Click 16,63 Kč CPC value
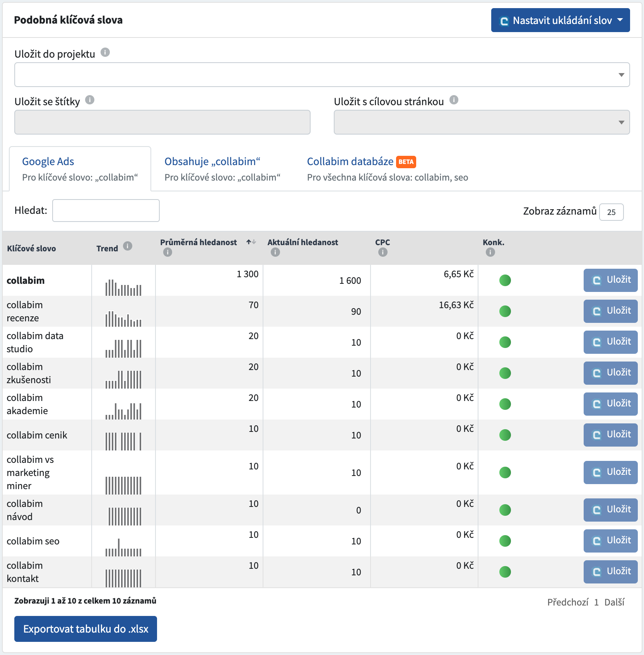This screenshot has width=644, height=655. (456, 305)
